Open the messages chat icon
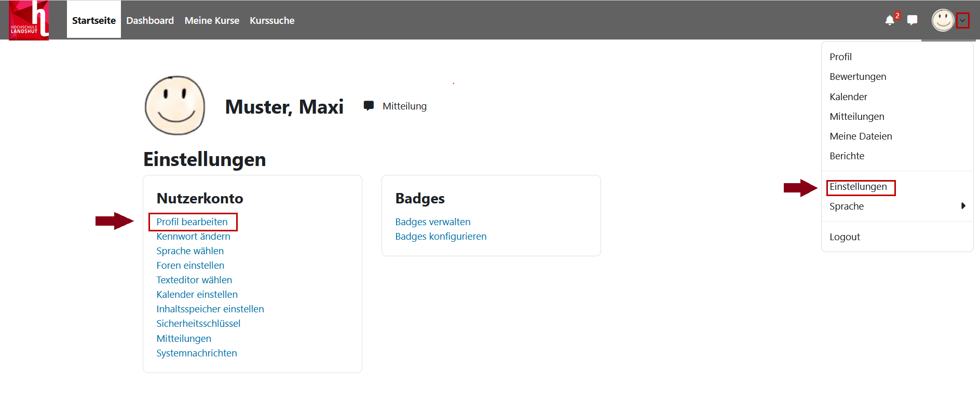Screen dimensions: 980x400 click(x=913, y=20)
